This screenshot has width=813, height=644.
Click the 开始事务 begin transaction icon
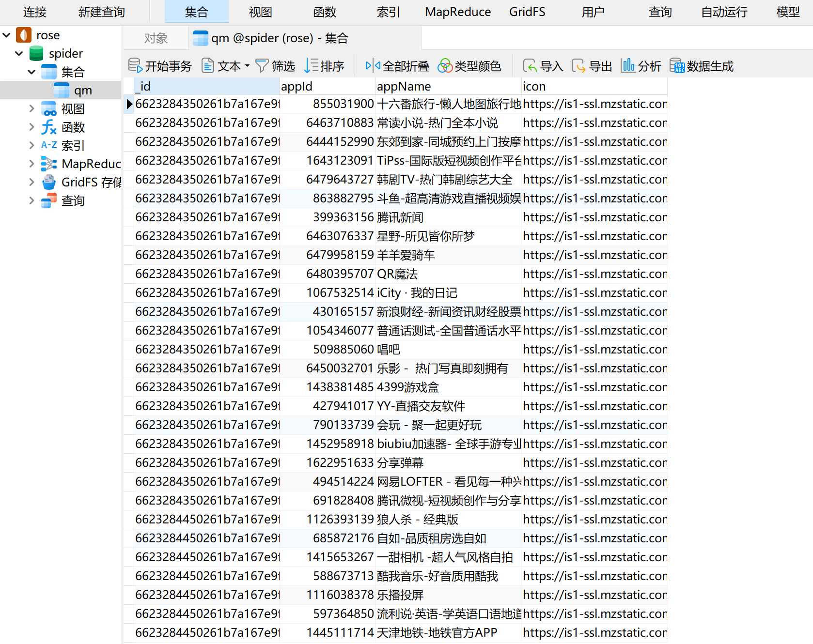click(x=135, y=65)
